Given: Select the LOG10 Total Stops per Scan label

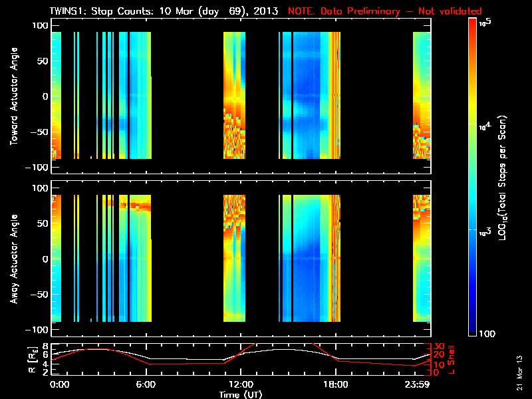Looking at the screenshot, I should tap(504, 176).
